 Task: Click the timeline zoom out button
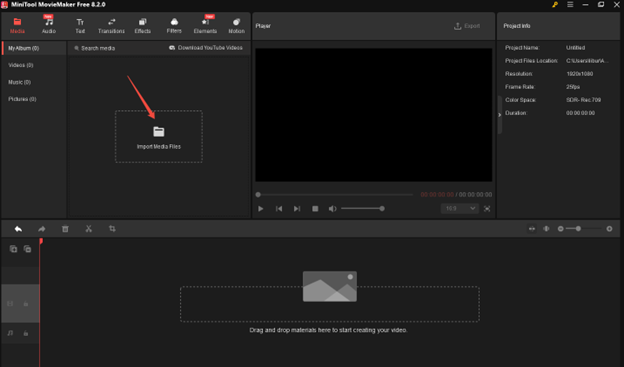[560, 229]
